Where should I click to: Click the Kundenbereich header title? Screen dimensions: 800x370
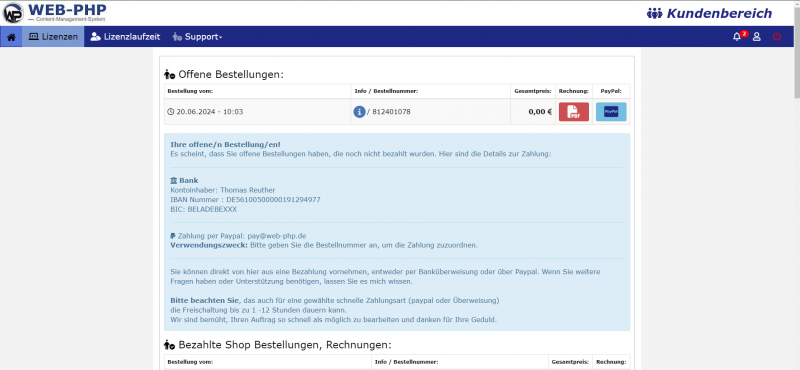pyautogui.click(x=710, y=13)
